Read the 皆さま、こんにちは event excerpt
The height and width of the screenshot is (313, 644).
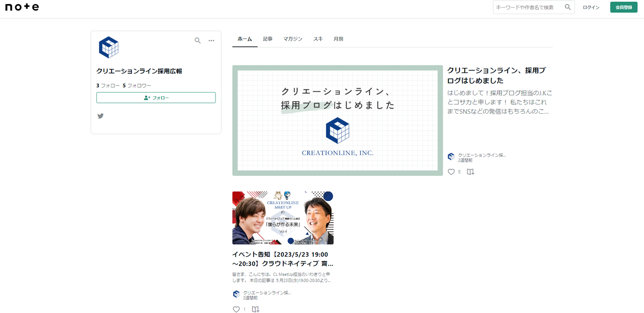(282, 277)
